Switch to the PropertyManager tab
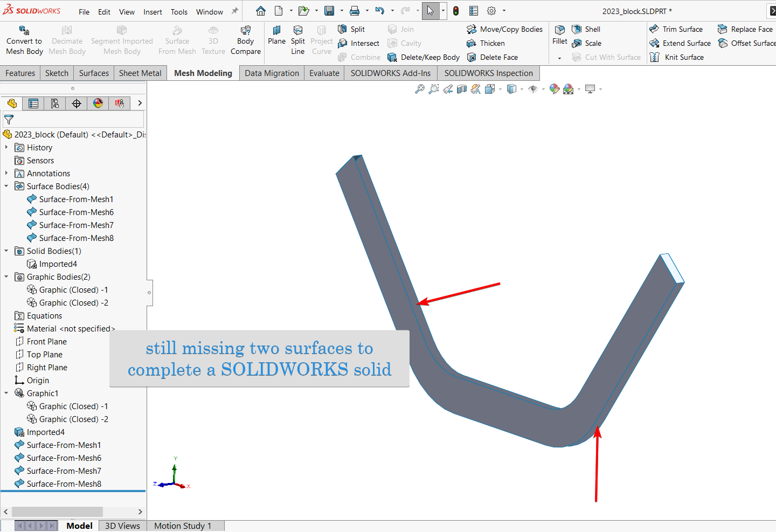This screenshot has width=776, height=532. 33,103
